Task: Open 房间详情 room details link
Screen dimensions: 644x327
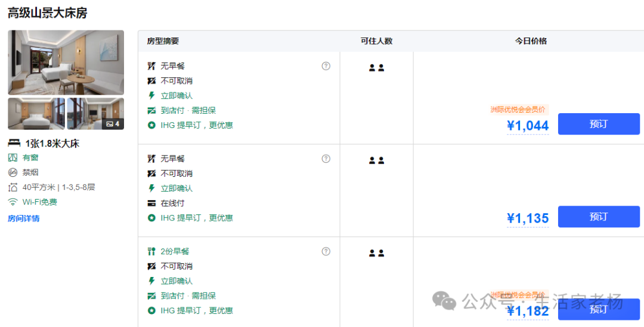Action: click(x=24, y=218)
